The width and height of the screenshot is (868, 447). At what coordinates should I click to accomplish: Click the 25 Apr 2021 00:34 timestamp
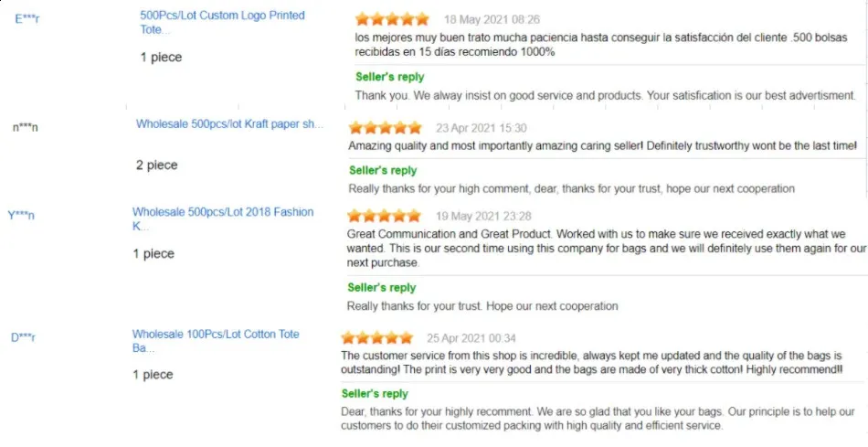(x=471, y=338)
